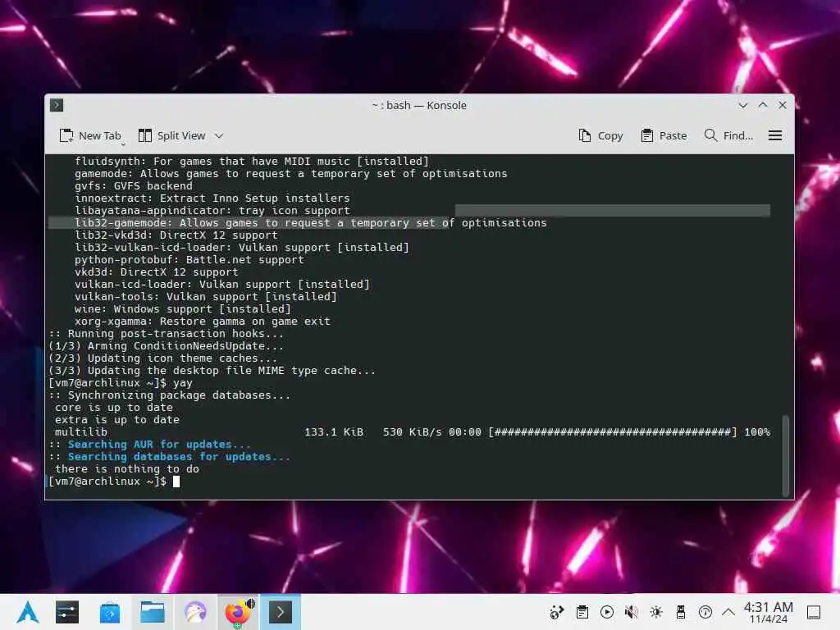840x630 pixels.
Task: Open the Discover software store icon
Action: pos(109,612)
